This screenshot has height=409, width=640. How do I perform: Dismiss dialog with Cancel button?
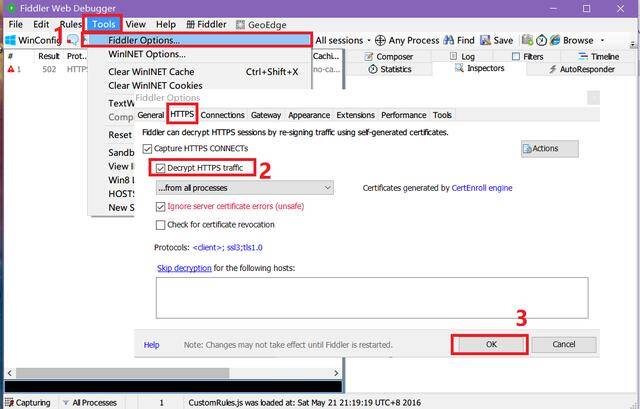point(564,345)
